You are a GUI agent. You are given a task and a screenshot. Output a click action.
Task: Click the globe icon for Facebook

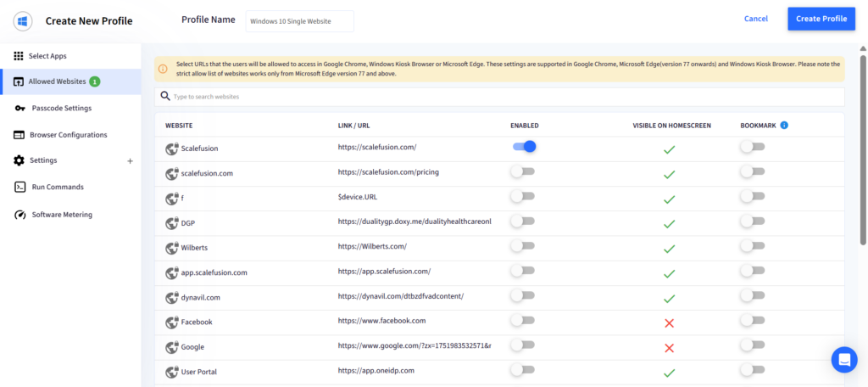(171, 322)
